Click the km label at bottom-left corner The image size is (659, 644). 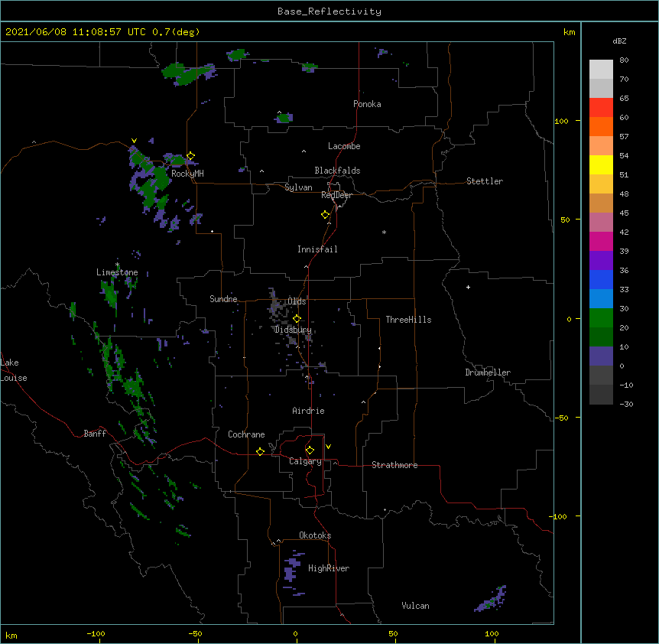pos(11,635)
